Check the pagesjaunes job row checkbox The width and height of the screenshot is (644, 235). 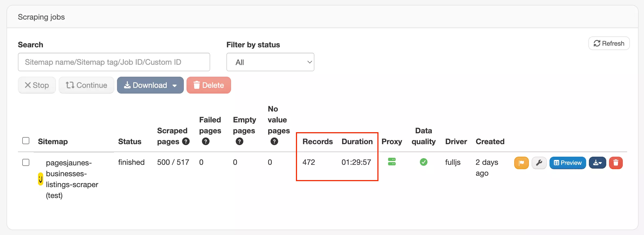point(26,162)
